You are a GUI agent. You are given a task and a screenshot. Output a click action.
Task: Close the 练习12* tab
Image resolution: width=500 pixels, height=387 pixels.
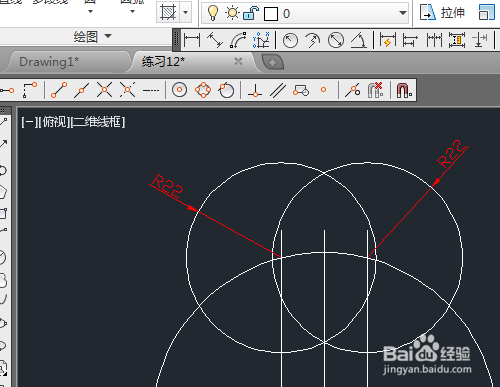click(238, 61)
